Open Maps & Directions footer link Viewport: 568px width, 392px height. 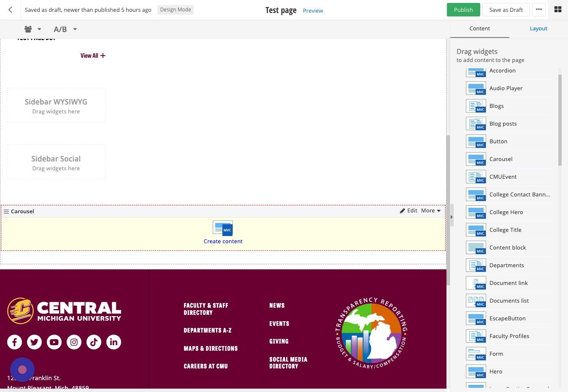211,349
